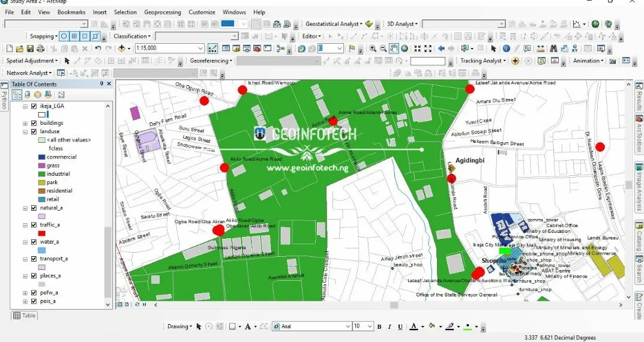Open the Windows menu
The height and width of the screenshot is (342, 644).
[x=234, y=13]
